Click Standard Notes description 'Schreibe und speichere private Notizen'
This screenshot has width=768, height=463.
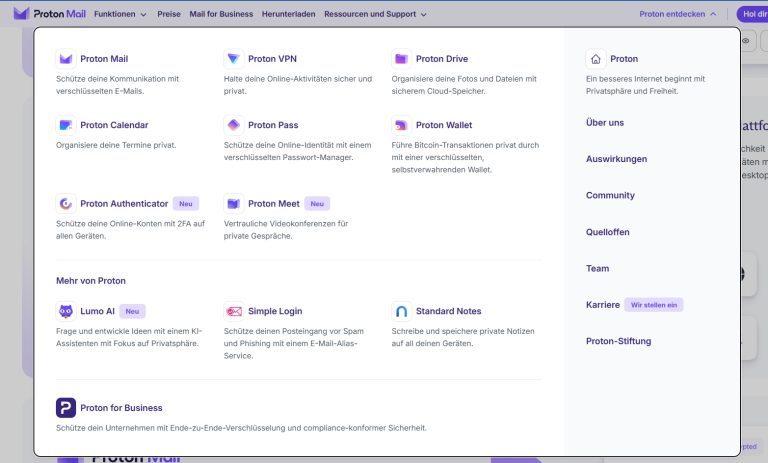[463, 337]
